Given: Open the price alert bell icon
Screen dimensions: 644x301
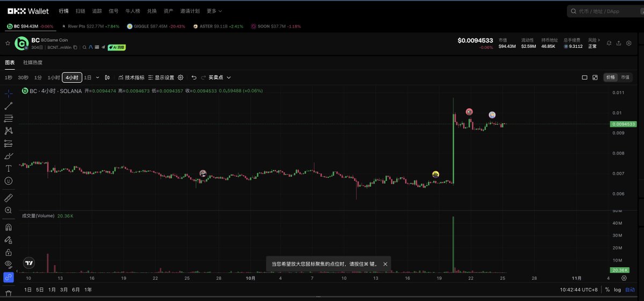Looking at the screenshot, I should [609, 43].
